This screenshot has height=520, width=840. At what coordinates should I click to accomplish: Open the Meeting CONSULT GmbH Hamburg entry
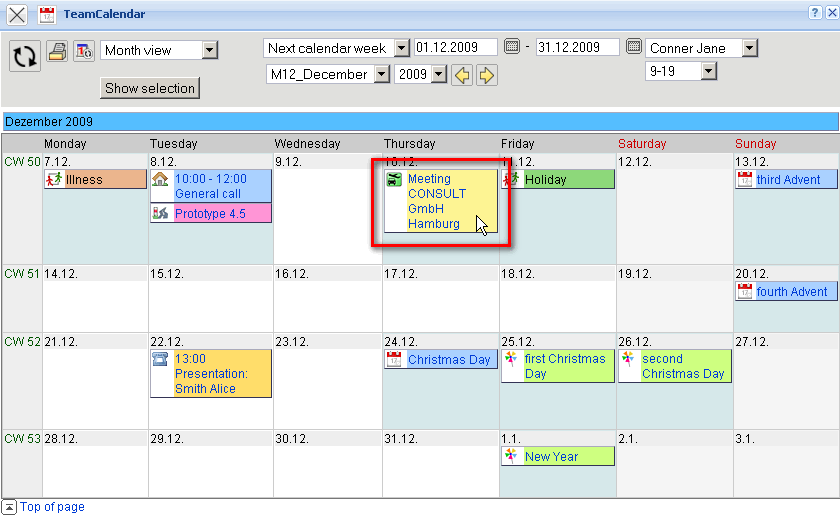[x=441, y=201]
